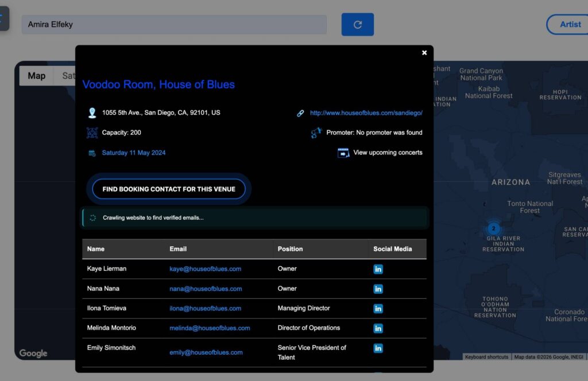Click the blue refresh icon beside the search bar
The width and height of the screenshot is (588, 381).
357,25
